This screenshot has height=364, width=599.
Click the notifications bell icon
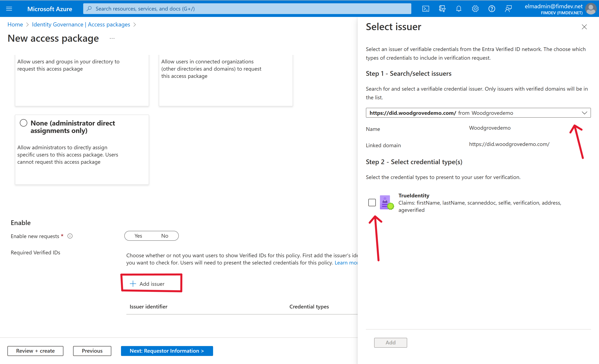click(459, 8)
